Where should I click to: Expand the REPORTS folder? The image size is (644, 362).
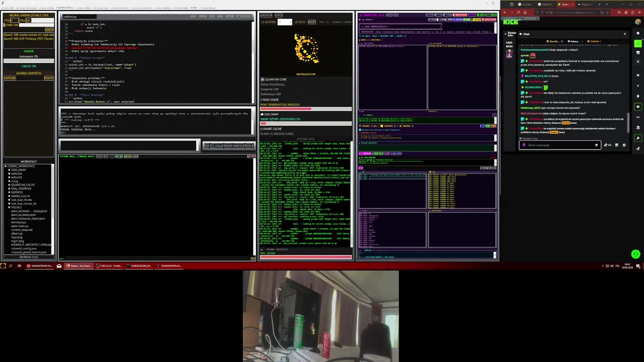coord(9,192)
